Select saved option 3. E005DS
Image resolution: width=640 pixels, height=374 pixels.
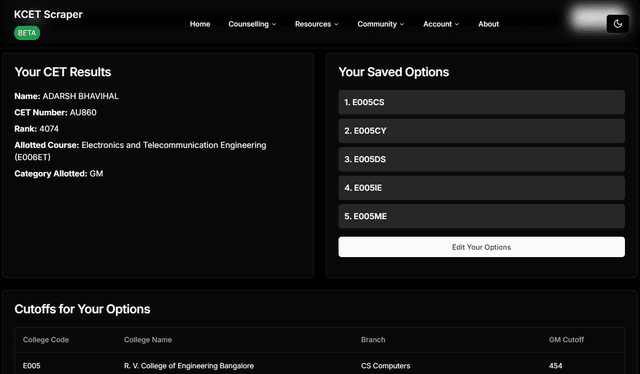click(x=481, y=159)
